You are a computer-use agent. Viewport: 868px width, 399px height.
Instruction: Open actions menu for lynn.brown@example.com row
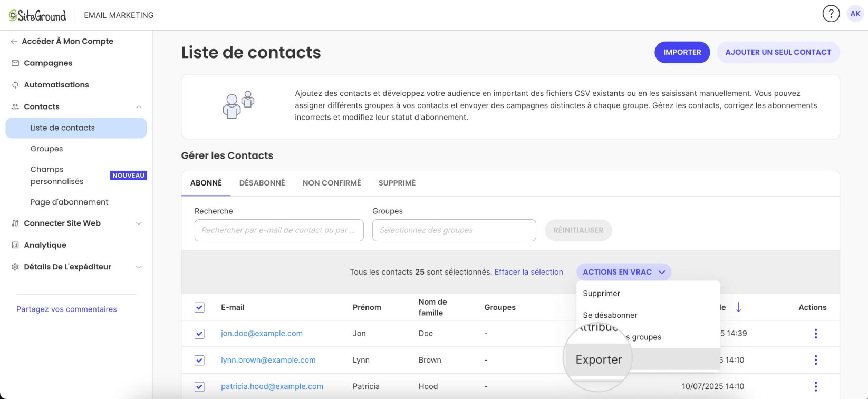coord(815,360)
